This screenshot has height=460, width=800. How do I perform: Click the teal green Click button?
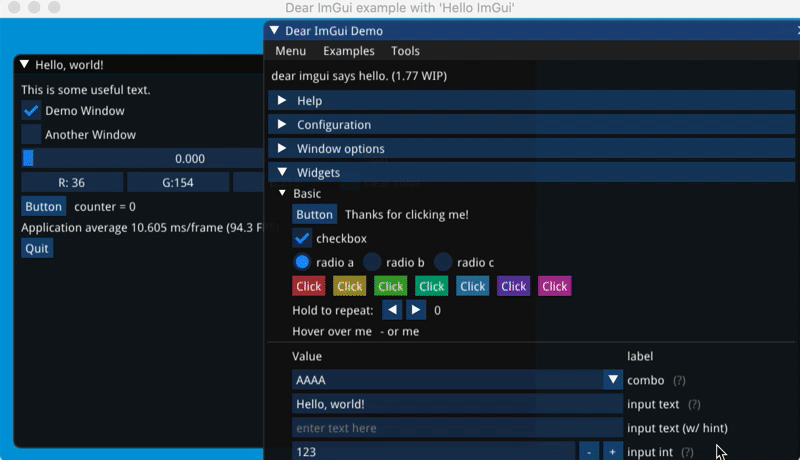432,286
